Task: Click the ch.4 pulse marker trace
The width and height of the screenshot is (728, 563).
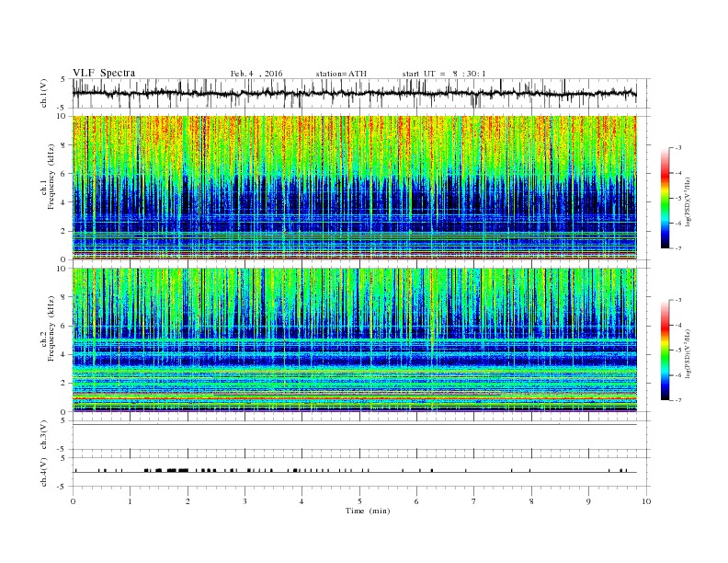Action: click(x=355, y=471)
